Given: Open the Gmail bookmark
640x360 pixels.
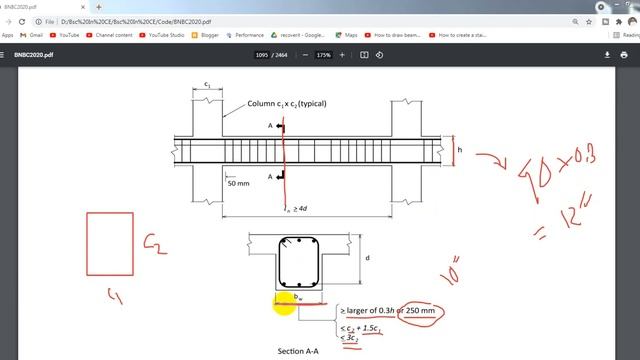Looking at the screenshot, I should 31,35.
